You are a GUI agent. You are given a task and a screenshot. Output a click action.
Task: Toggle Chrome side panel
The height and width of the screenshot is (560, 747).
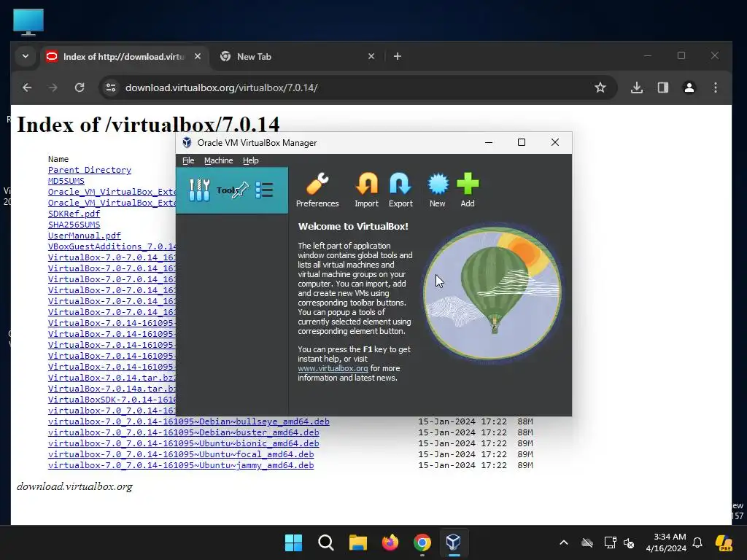[x=663, y=87]
